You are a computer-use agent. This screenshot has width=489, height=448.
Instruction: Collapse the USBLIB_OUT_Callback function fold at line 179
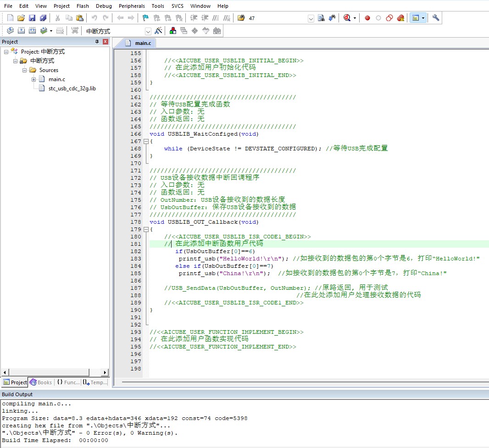pos(145,229)
